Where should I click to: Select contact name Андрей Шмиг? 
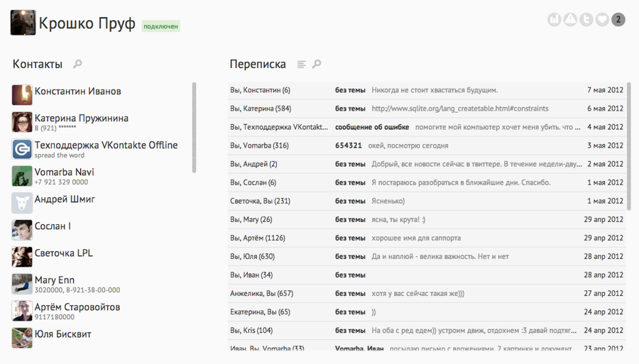pos(65,199)
